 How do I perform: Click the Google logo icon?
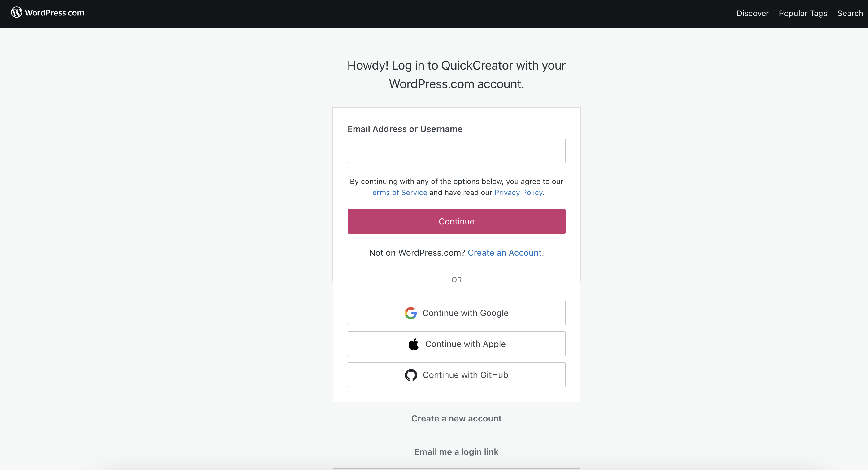(411, 313)
